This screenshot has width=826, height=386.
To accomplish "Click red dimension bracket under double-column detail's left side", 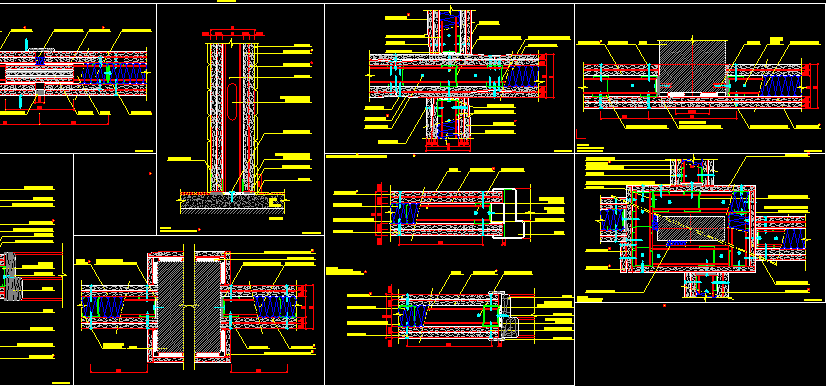I will (x=119, y=369).
